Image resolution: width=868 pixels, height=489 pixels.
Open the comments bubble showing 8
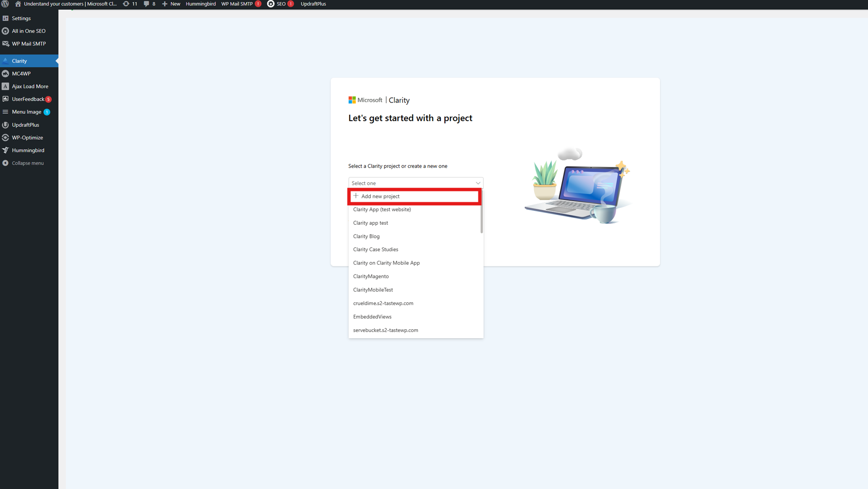[x=150, y=4]
